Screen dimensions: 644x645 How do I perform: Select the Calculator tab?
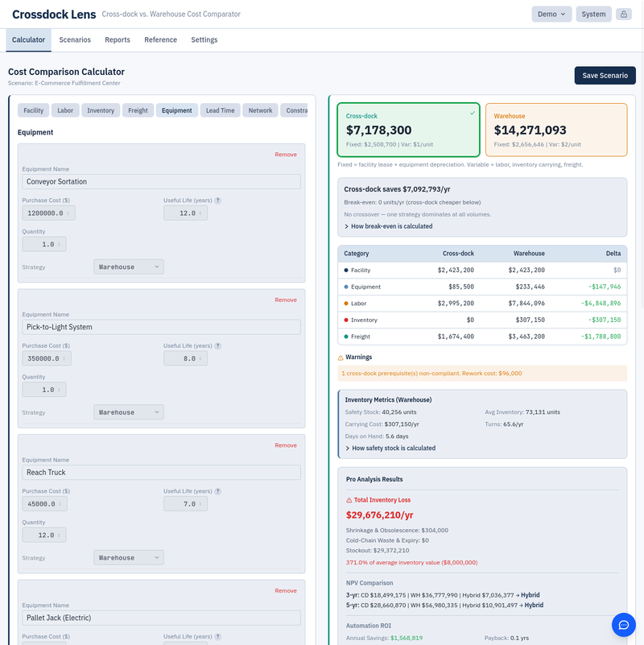(28, 40)
